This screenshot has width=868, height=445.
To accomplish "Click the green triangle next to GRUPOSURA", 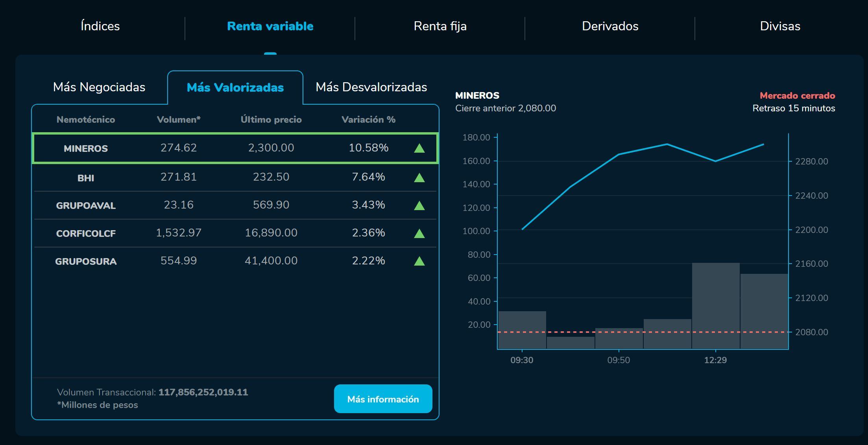I will 419,260.
